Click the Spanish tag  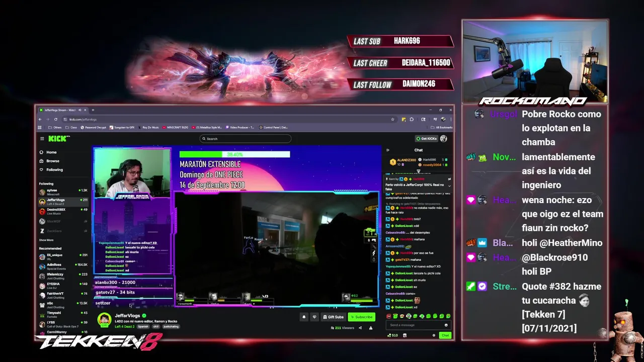(x=143, y=326)
